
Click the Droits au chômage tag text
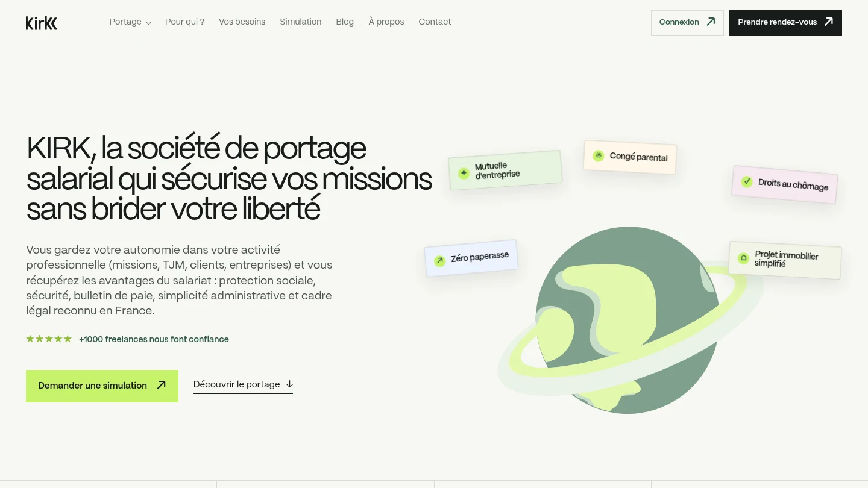[793, 185]
